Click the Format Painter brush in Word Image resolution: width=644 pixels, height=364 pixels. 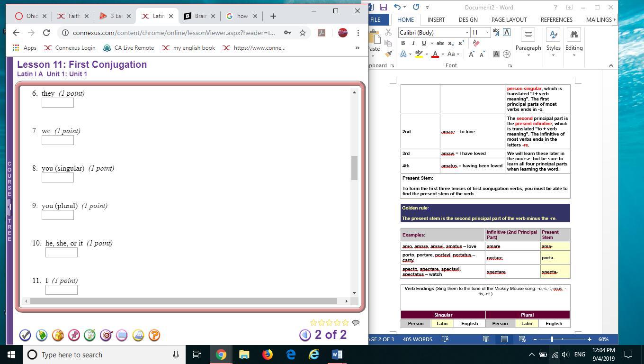(388, 54)
